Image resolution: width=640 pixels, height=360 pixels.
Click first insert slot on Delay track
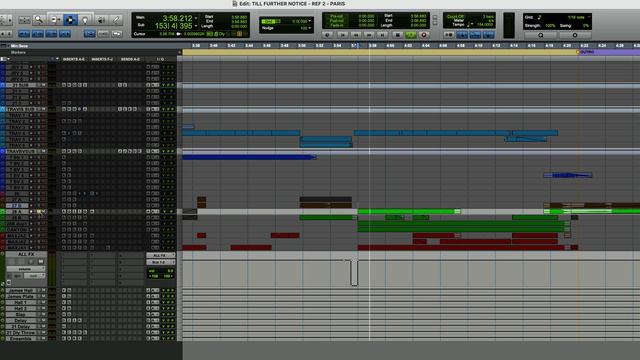[64, 321]
